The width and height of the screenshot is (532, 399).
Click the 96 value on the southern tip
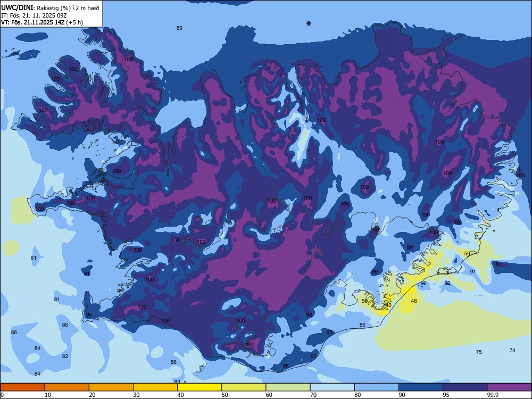pyautogui.click(x=286, y=366)
